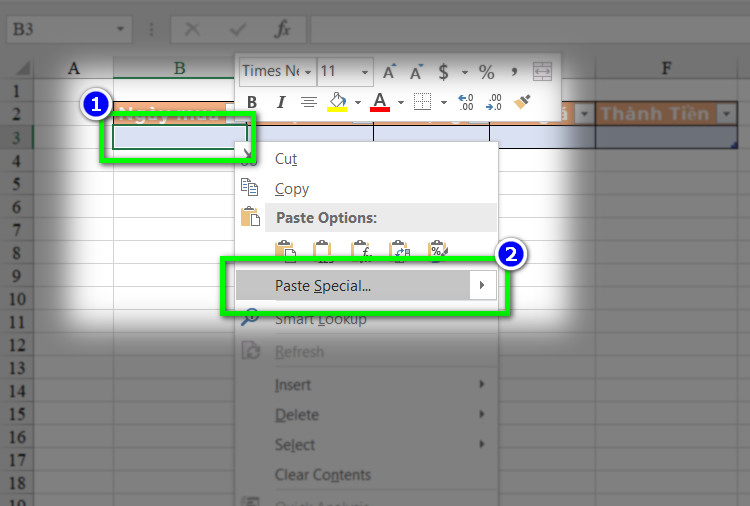Open Paste Special submenu
750x506 pixels.
pos(366,286)
